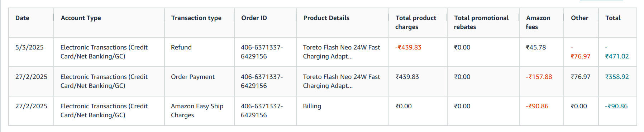
Task: Select the 5/3/2025 date cell
Action: 29,47
